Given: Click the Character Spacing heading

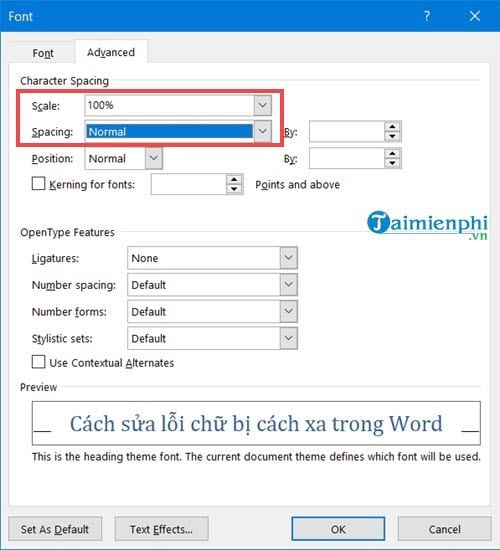Looking at the screenshot, I should (x=65, y=81).
